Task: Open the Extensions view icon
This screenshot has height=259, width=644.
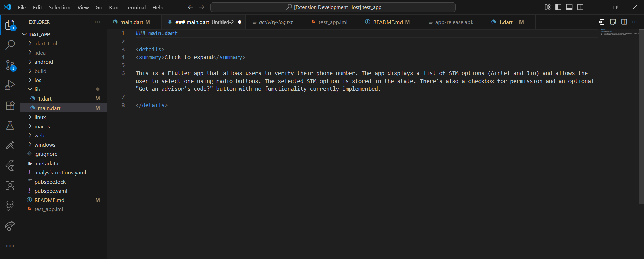Action: pyautogui.click(x=10, y=105)
